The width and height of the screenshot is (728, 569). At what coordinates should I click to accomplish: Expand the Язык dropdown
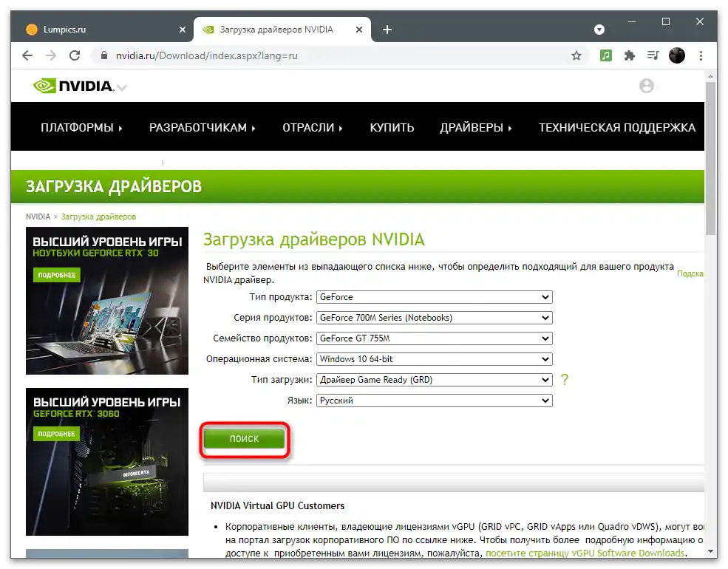pos(434,401)
